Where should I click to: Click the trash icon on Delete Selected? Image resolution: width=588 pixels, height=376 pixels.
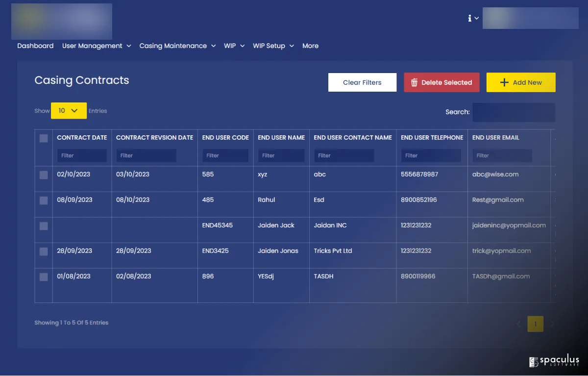[x=414, y=82]
